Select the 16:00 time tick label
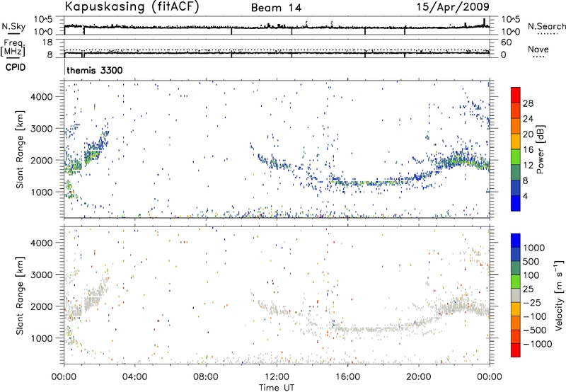This screenshot has height=392, width=566. (x=347, y=377)
